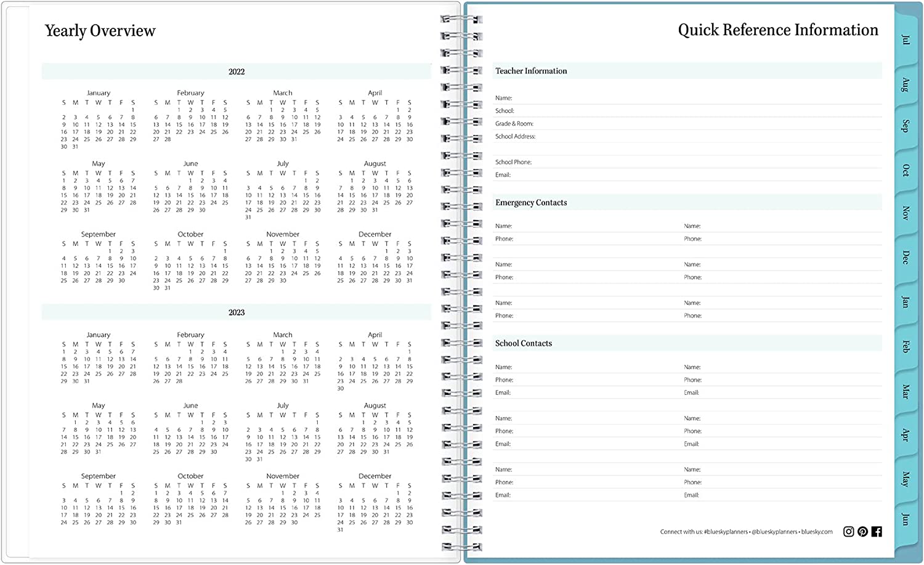Open the Mar side tab
Viewport: 924px width, 565px height.
[x=905, y=391]
